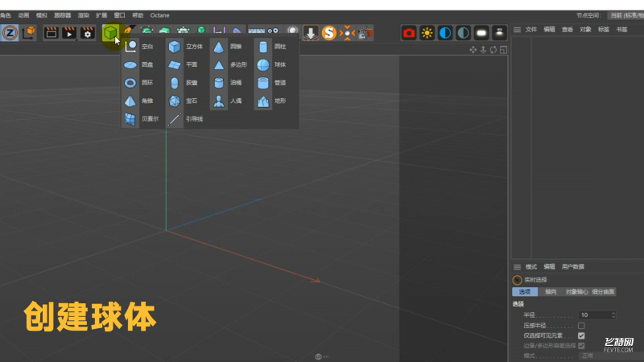Click the gray half-circle icon
This screenshot has height=362, width=644.
[x=464, y=33]
